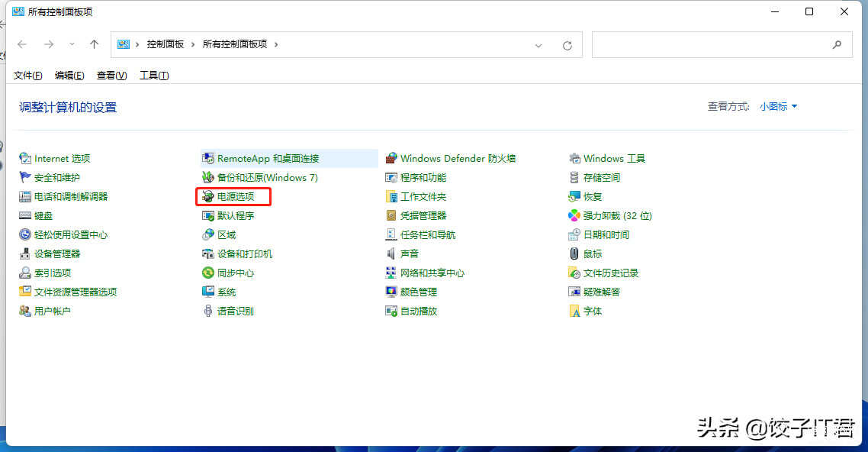Click the 鼠标 mouse icon
The width and height of the screenshot is (868, 452).
click(574, 253)
